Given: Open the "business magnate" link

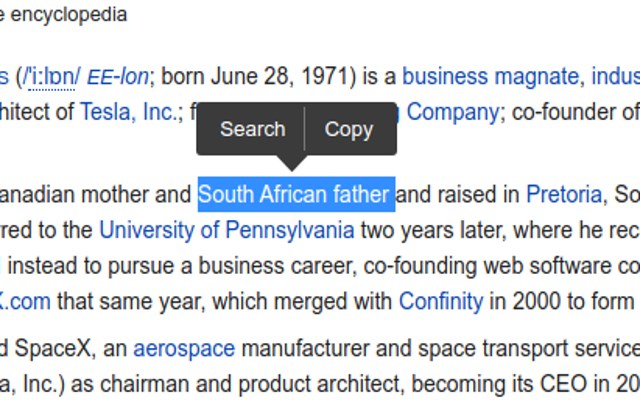Looking at the screenshot, I should coord(490,77).
